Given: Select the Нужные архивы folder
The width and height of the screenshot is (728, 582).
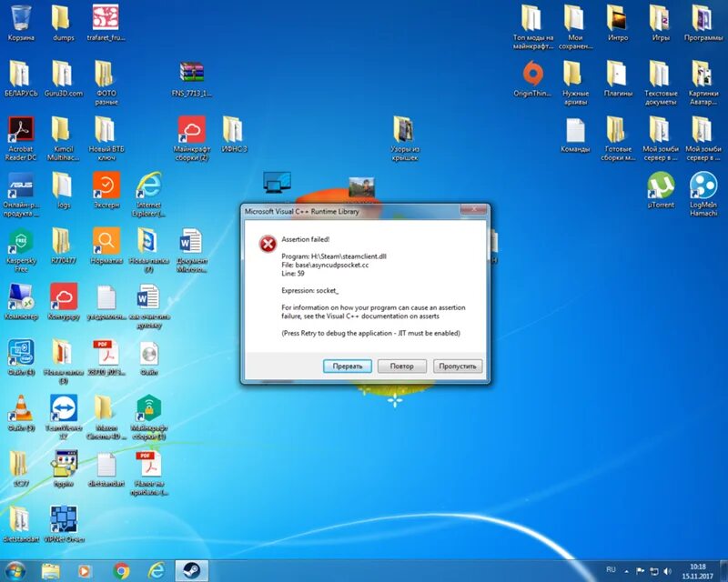Looking at the screenshot, I should (x=575, y=83).
